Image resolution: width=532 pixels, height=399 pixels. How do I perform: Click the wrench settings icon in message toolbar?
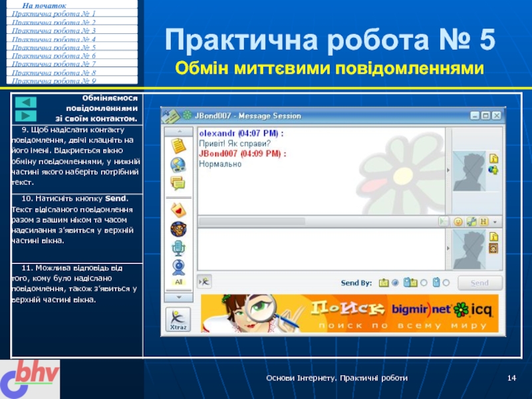point(471,222)
